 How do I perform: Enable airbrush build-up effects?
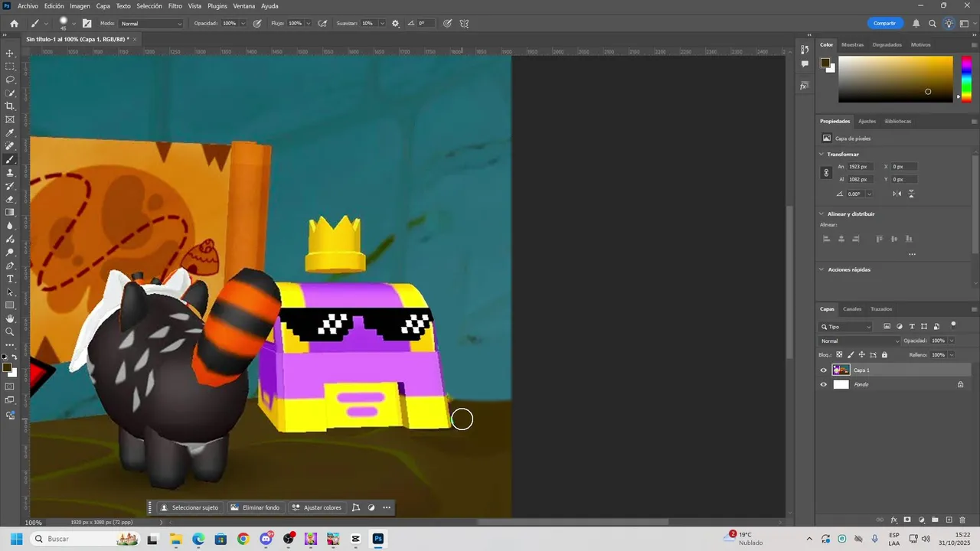pyautogui.click(x=322, y=23)
